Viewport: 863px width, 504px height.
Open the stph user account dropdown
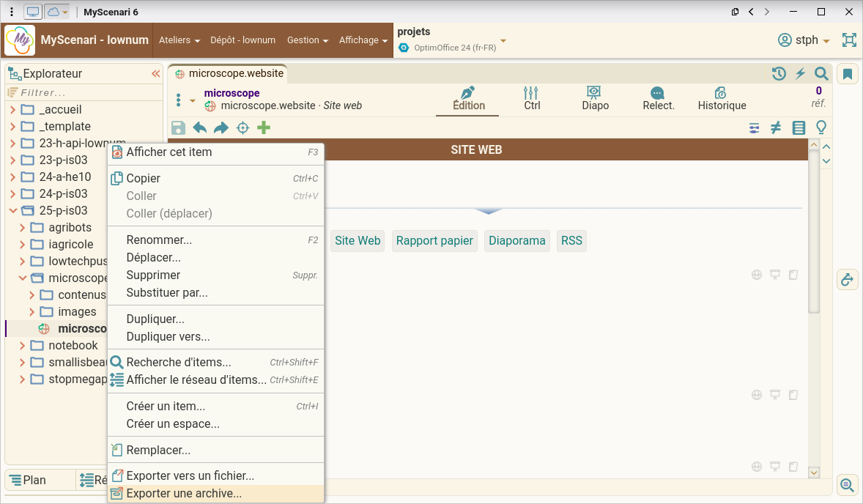pos(804,40)
